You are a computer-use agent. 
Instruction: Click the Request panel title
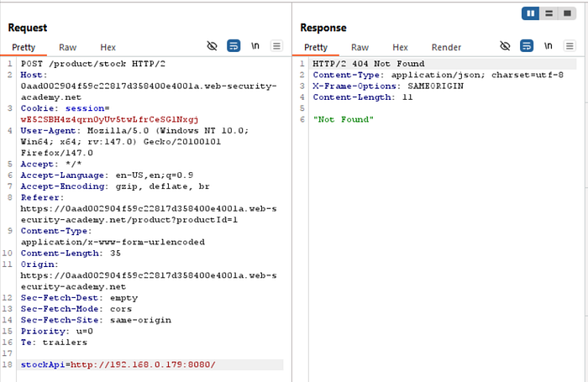pos(28,28)
